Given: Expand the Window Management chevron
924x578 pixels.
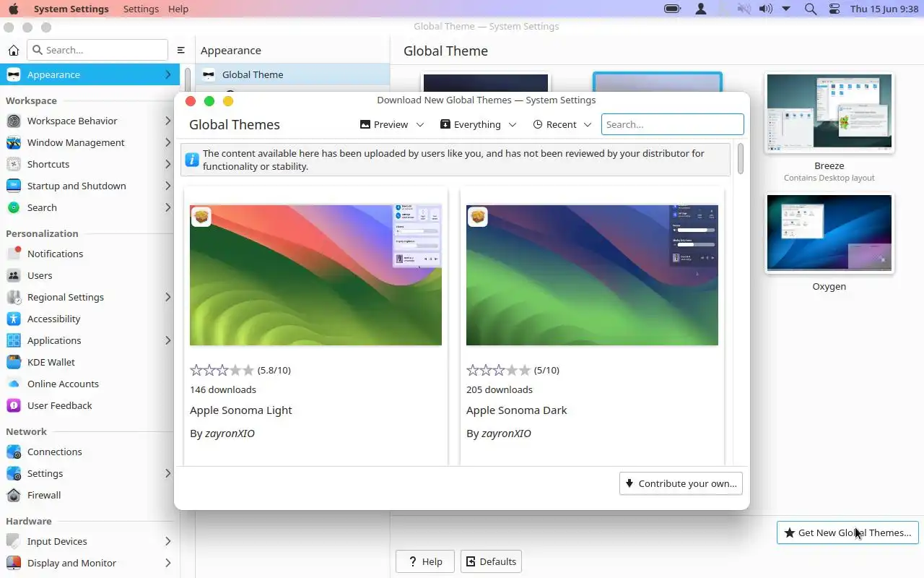Looking at the screenshot, I should point(167,142).
